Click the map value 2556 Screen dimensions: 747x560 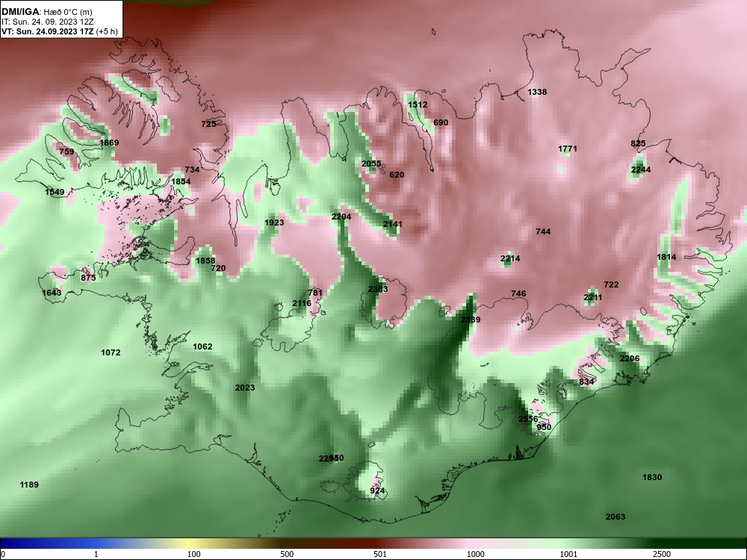(x=528, y=419)
